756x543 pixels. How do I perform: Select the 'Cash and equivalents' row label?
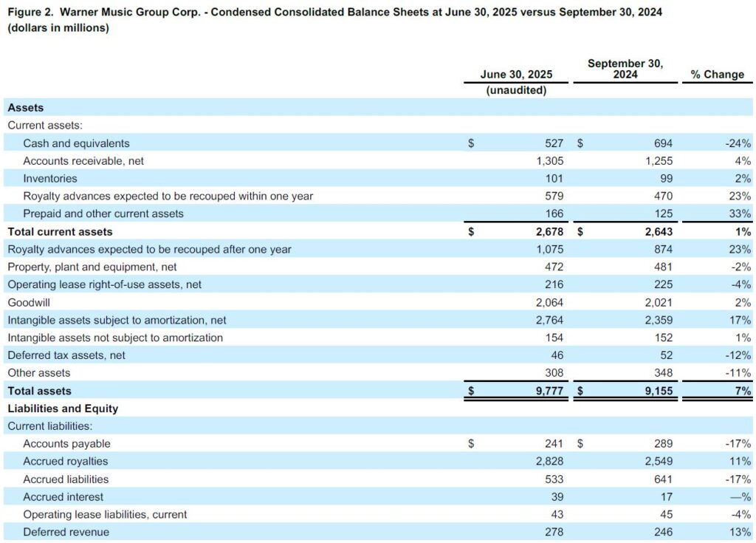click(x=76, y=143)
